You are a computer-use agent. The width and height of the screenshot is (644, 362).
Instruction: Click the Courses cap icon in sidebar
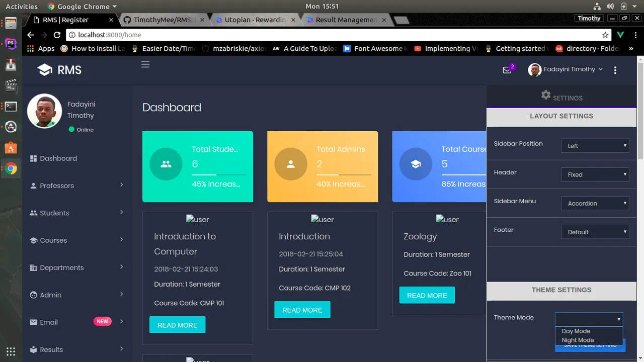(34, 240)
